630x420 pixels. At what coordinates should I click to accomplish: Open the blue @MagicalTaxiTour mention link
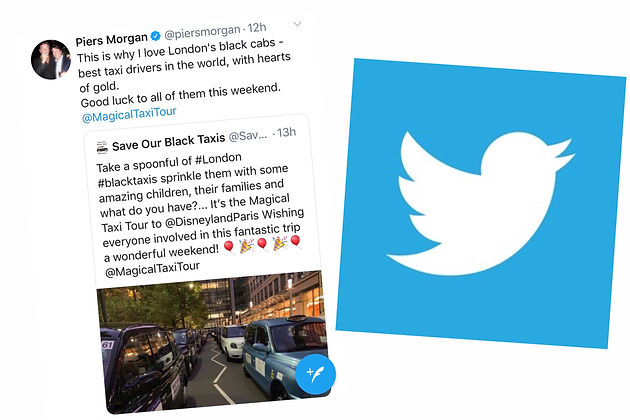coord(129,115)
